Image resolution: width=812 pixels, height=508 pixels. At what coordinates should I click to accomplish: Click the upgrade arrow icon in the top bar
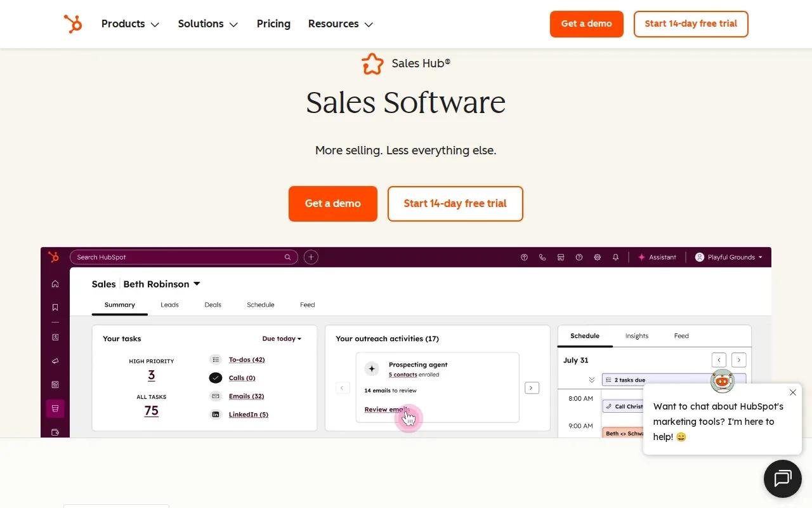pyautogui.click(x=524, y=257)
